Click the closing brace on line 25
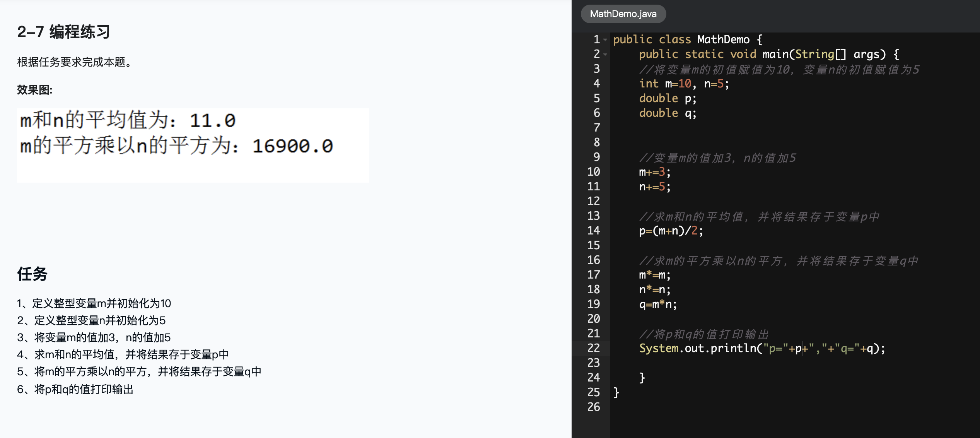Viewport: 980px width, 438px height. click(616, 392)
